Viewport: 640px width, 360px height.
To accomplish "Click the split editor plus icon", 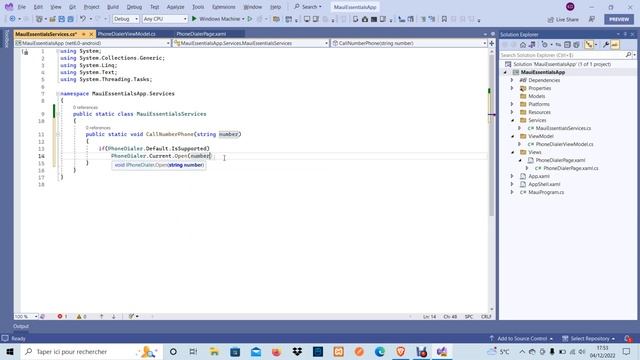I will 491,43.
